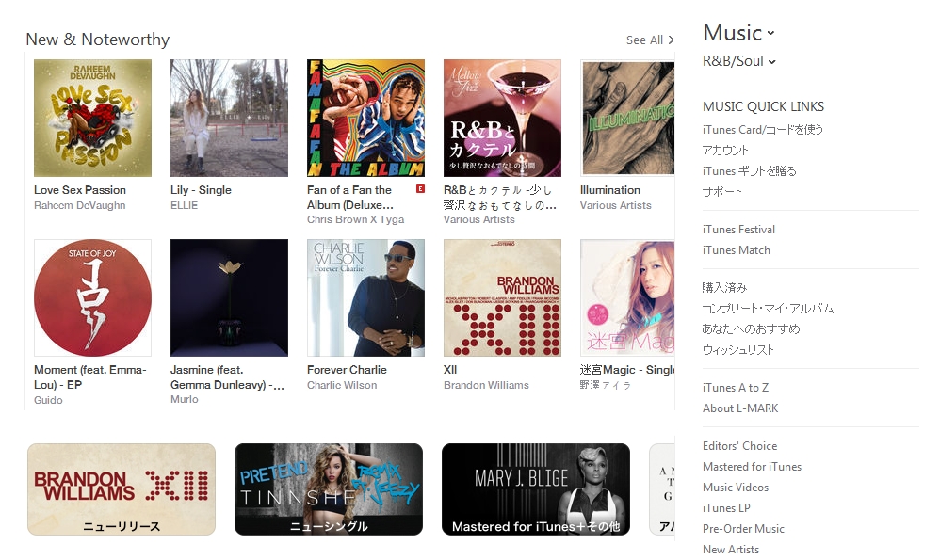Click See All for New & Noteworthy

click(x=650, y=40)
